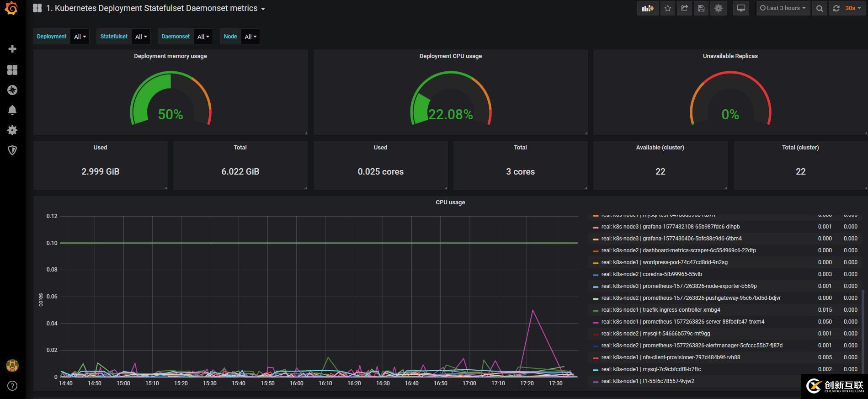The height and width of the screenshot is (399, 868).
Task: Open the Create plus menu in sidebar
Action: (12, 48)
